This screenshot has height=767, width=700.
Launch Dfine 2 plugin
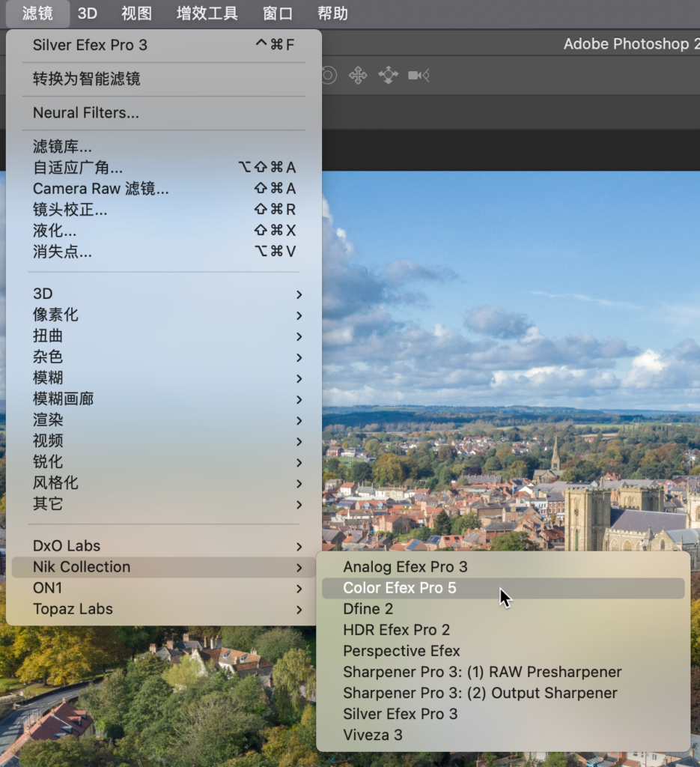click(503, 609)
